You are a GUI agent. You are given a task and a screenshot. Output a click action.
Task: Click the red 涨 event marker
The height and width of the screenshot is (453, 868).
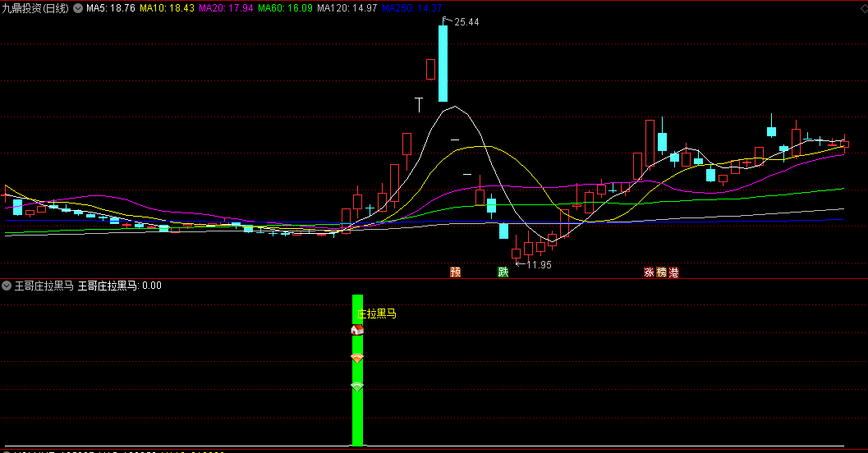(650, 272)
